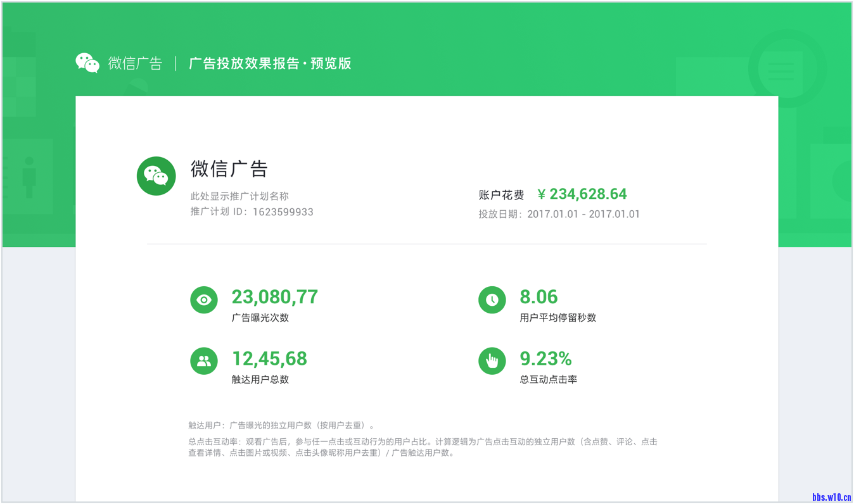Click the 推广计划 ID number 1623599933
Viewport: 854px width, 504px height.
284,211
